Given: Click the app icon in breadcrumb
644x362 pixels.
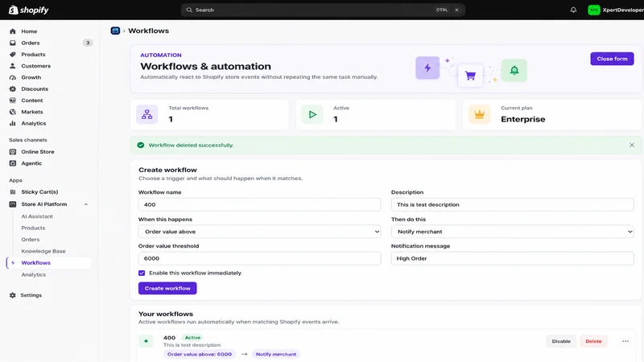Looking at the screenshot, I should pos(115,31).
